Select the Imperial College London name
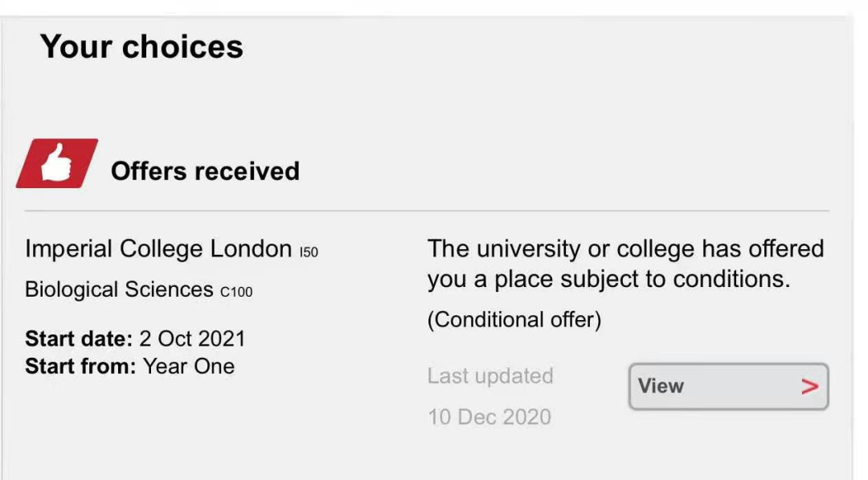This screenshot has width=868, height=480. pos(158,248)
